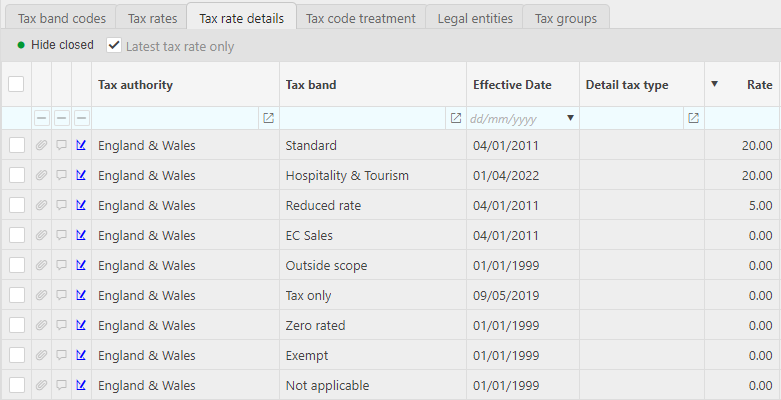Click the blue chart icon for Zero rated row

[x=81, y=325]
